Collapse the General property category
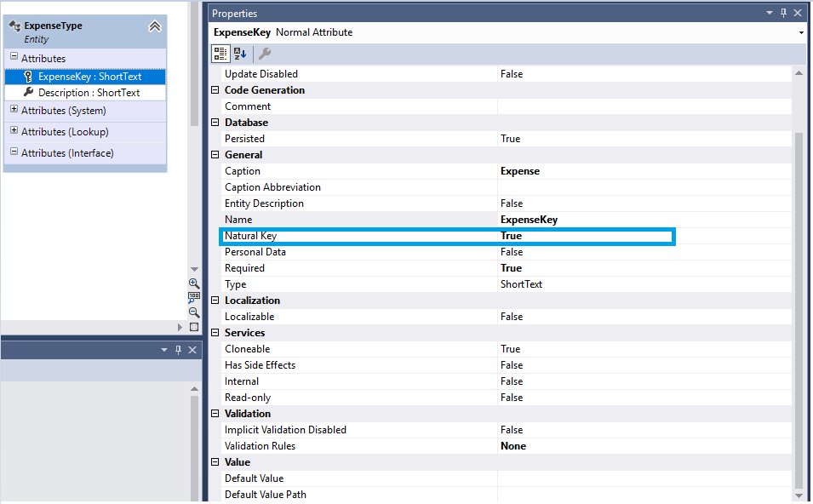Viewport: 813px width, 504px height. coord(215,154)
